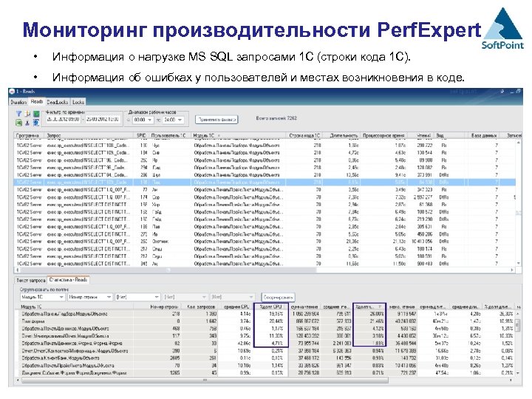This screenshot has height=399, width=532.
Task: Open the Модуль 1С grouping dropdown
Action: tap(42, 297)
